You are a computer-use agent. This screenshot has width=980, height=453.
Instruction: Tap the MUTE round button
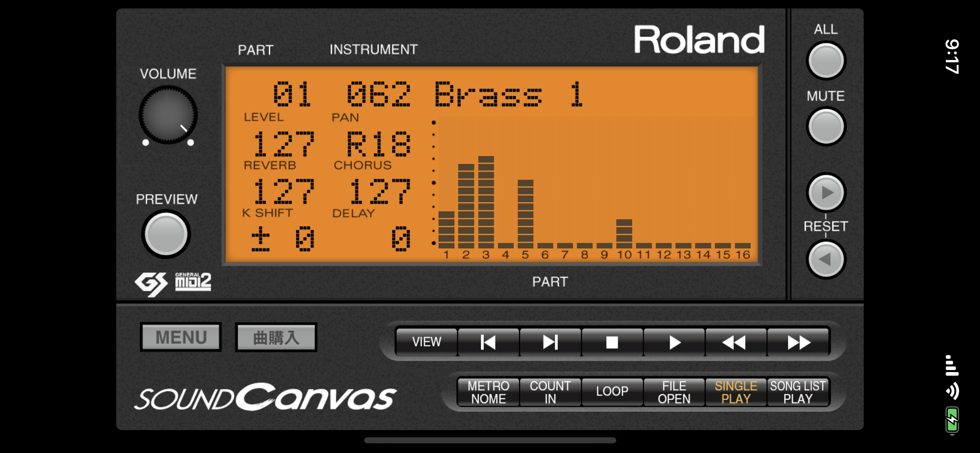(x=826, y=126)
